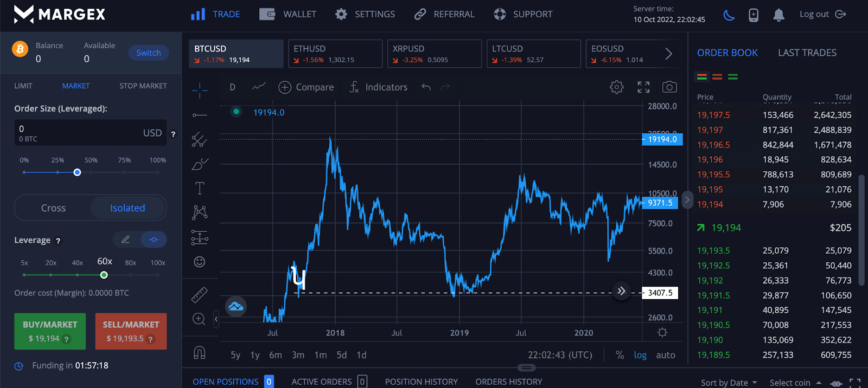Collapse the drawing toolbar arrow

point(216,319)
